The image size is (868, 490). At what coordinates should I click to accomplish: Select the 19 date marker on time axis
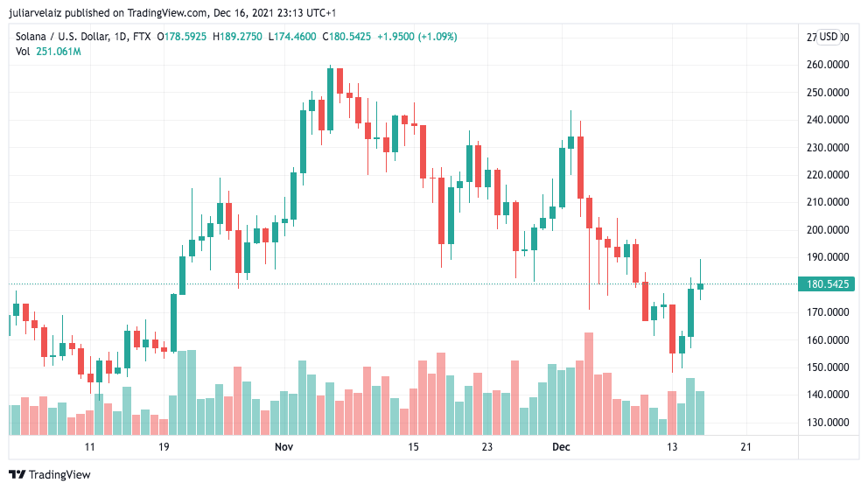[x=163, y=447]
